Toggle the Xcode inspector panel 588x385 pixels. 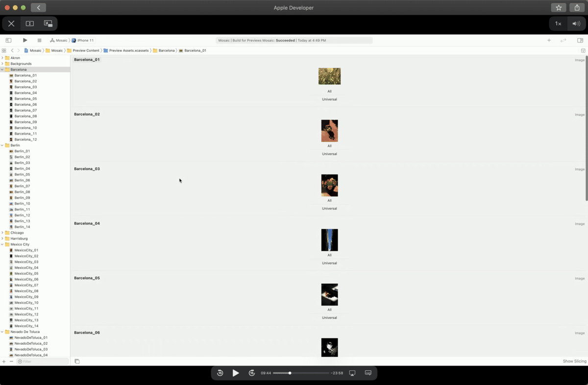pyautogui.click(x=580, y=40)
